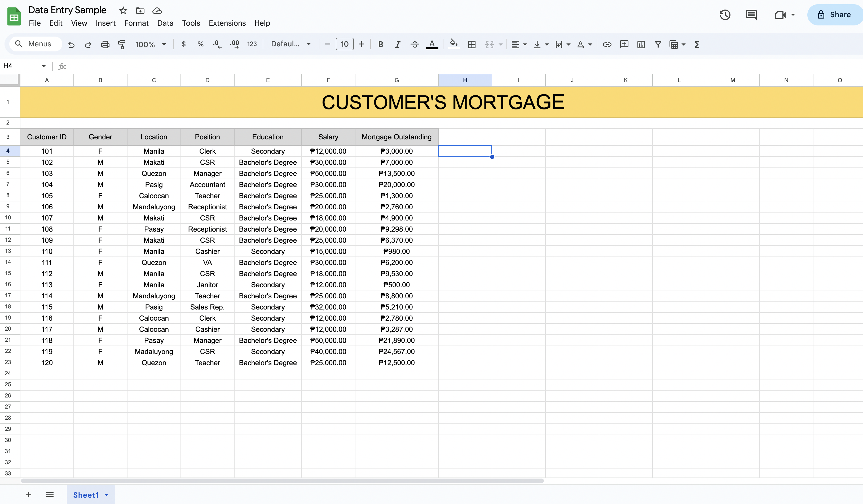Open version history clock icon
Image resolution: width=863 pixels, height=504 pixels.
click(x=725, y=15)
